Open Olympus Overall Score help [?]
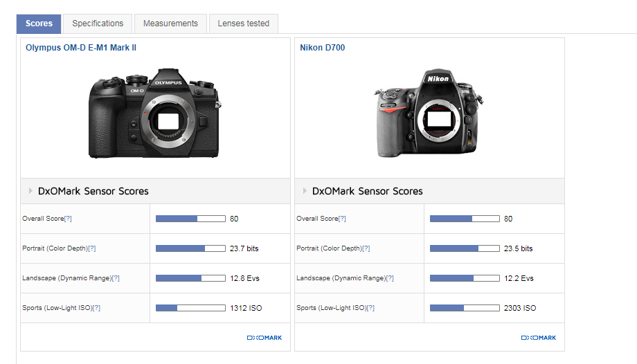637x364 pixels. pyautogui.click(x=68, y=219)
